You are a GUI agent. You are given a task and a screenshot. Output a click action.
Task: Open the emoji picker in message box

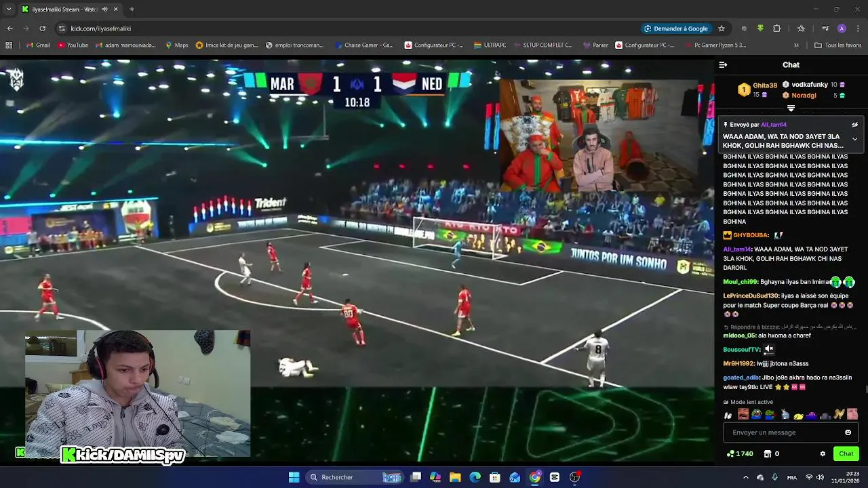[848, 432]
